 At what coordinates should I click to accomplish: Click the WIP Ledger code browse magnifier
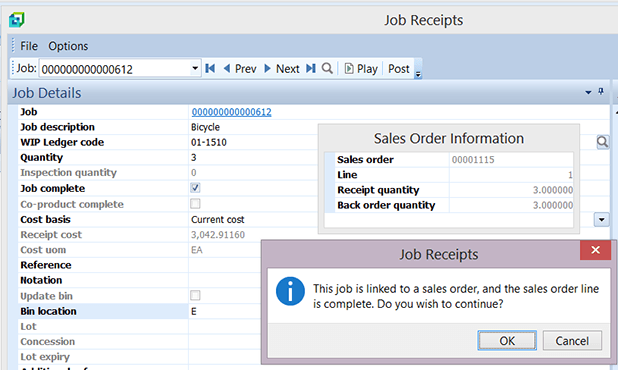(x=602, y=142)
